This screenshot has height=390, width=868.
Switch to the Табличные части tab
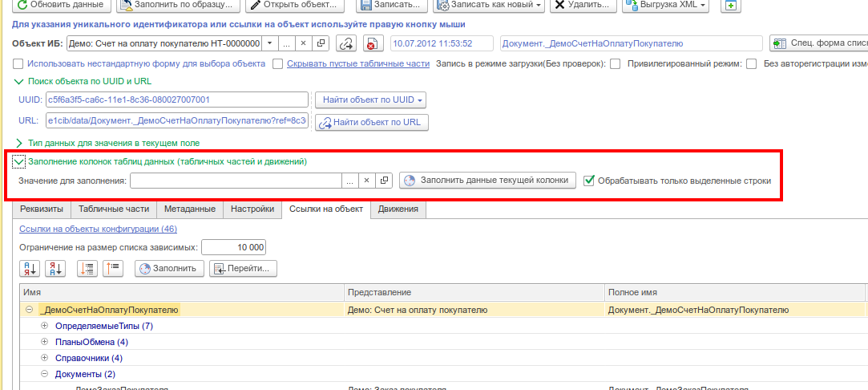(114, 209)
